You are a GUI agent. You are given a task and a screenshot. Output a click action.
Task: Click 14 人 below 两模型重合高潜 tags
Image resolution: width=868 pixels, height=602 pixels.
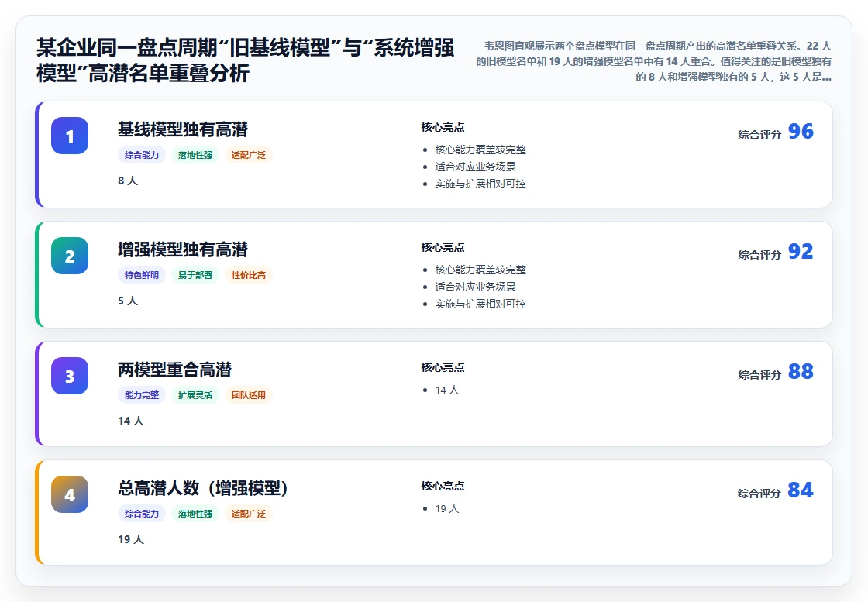pyautogui.click(x=131, y=421)
